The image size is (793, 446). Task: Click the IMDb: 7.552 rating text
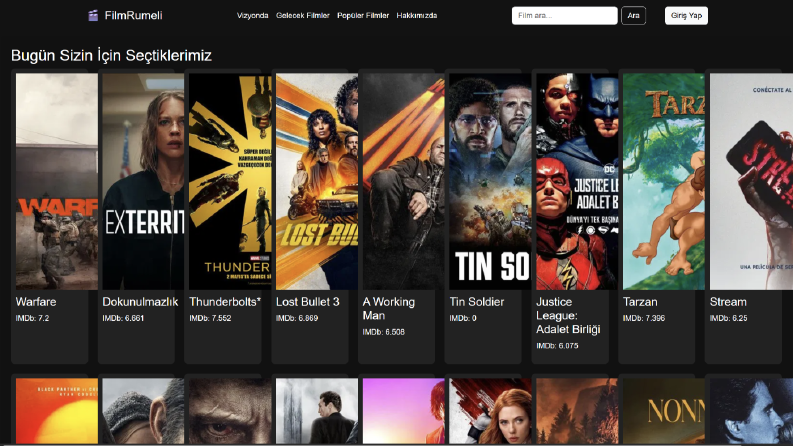tap(210, 318)
